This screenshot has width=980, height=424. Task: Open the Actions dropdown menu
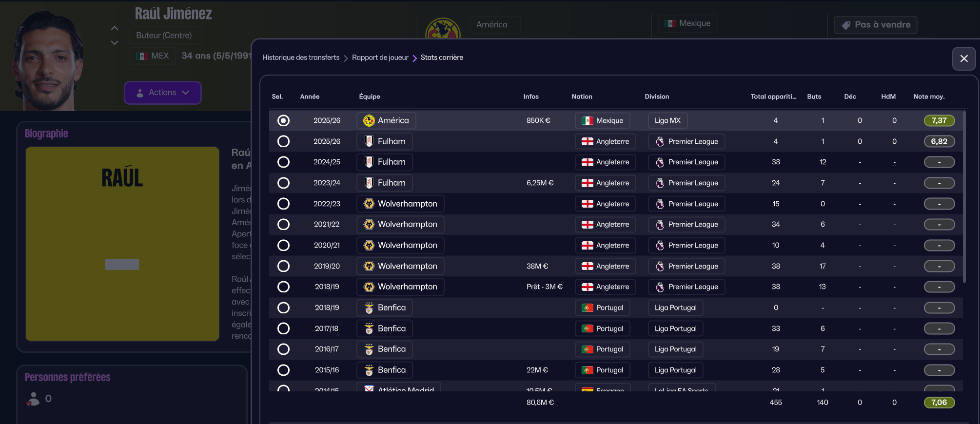pos(163,93)
